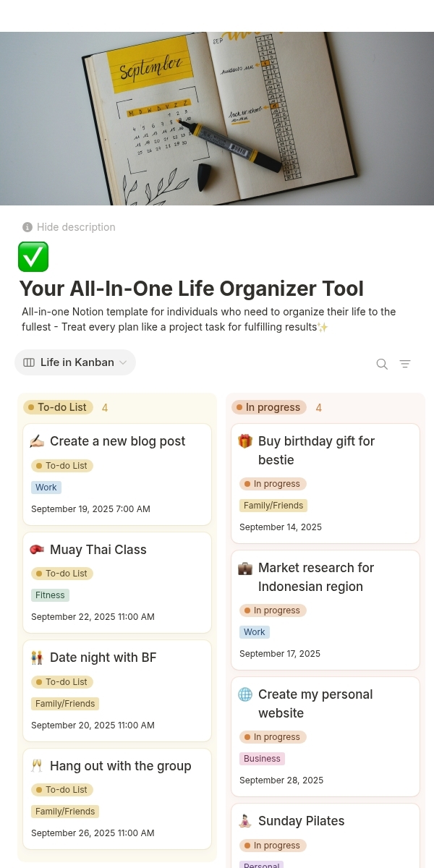Click the globe icon on personal website card
The width and height of the screenshot is (434, 868).
coord(245,694)
